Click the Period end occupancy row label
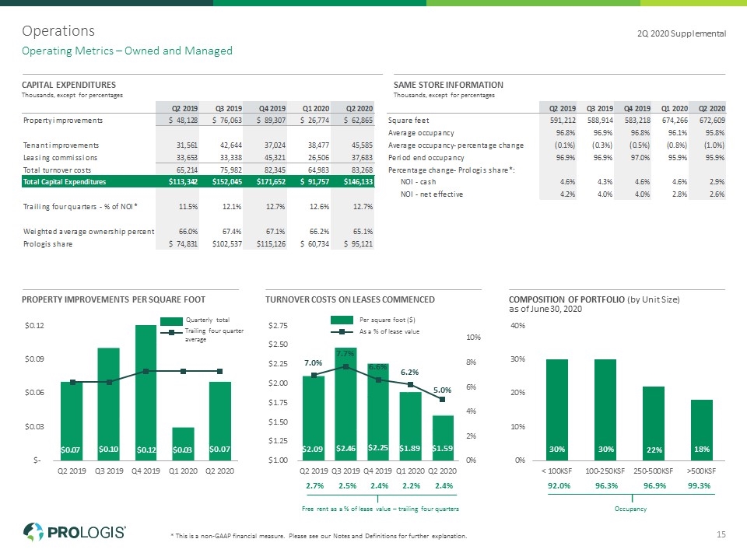The width and height of the screenshot is (747, 560). pos(426,158)
